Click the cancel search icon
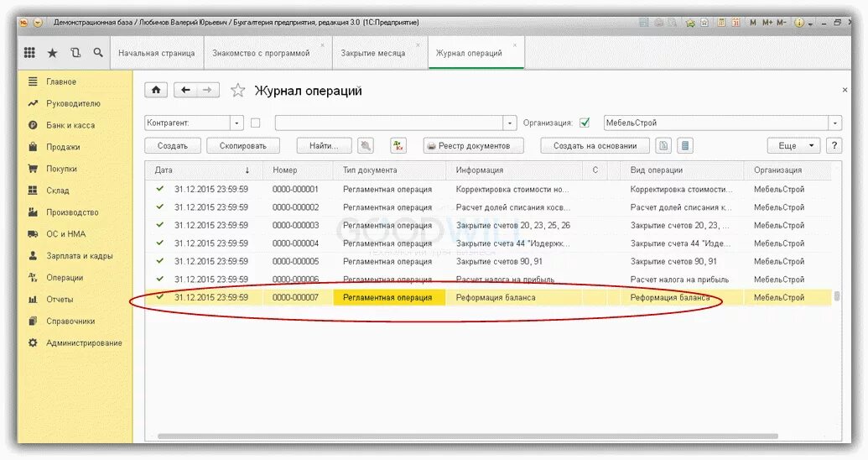This screenshot has width=868, height=460. pyautogui.click(x=366, y=146)
